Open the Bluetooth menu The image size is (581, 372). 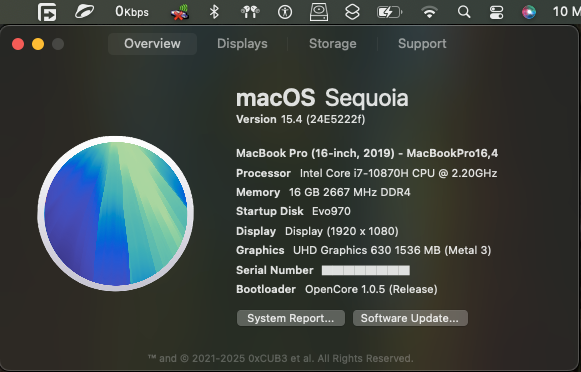pos(214,12)
